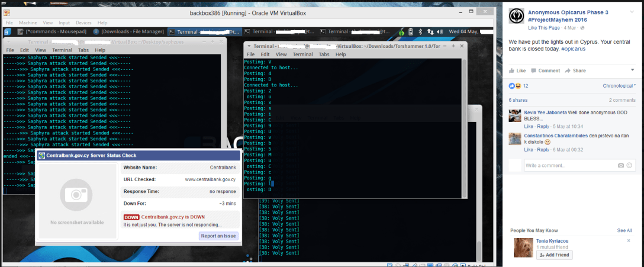This screenshot has width=644, height=267.
Task: Click the VirtualBox Machine menu
Action: click(x=25, y=22)
